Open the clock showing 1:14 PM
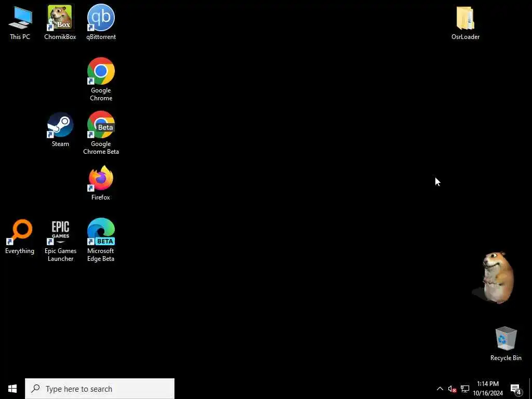 point(488,389)
